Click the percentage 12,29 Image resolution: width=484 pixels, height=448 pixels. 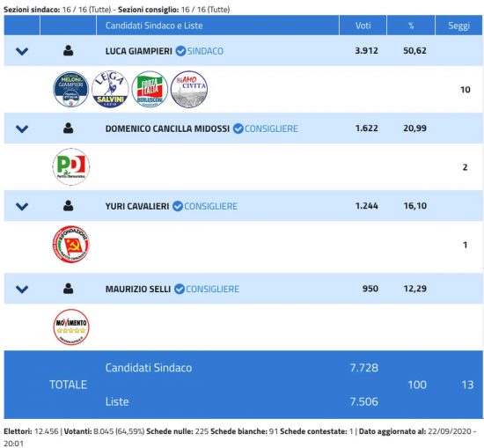(415, 289)
